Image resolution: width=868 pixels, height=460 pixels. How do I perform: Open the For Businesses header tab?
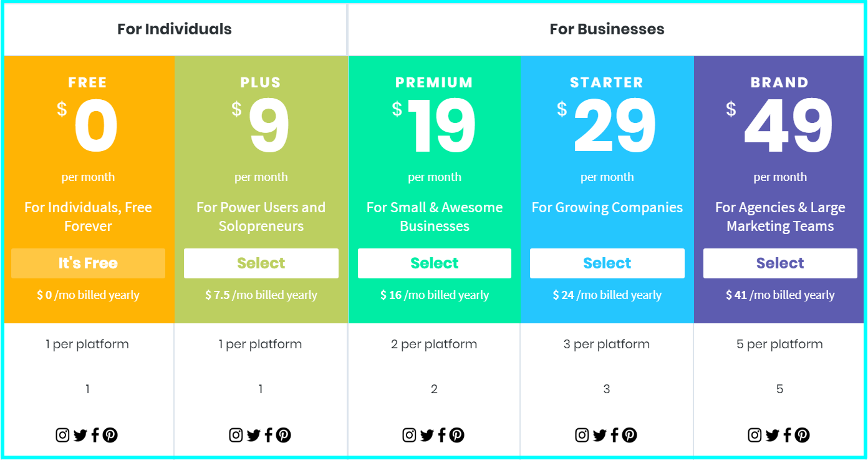pyautogui.click(x=607, y=29)
